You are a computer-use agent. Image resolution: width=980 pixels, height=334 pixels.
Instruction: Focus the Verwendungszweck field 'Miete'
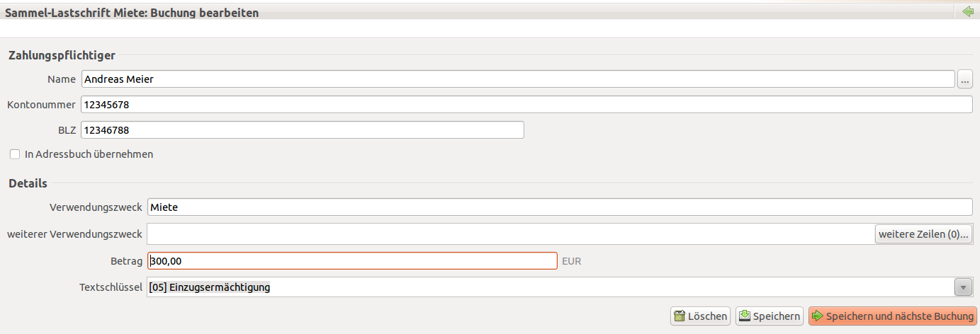point(560,207)
